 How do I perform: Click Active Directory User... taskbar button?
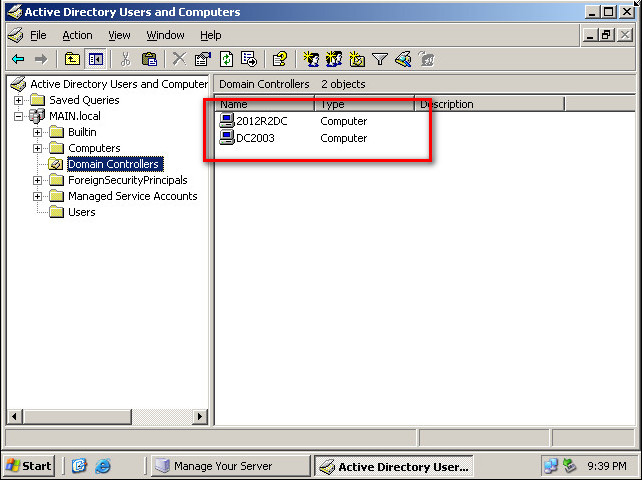click(x=394, y=466)
